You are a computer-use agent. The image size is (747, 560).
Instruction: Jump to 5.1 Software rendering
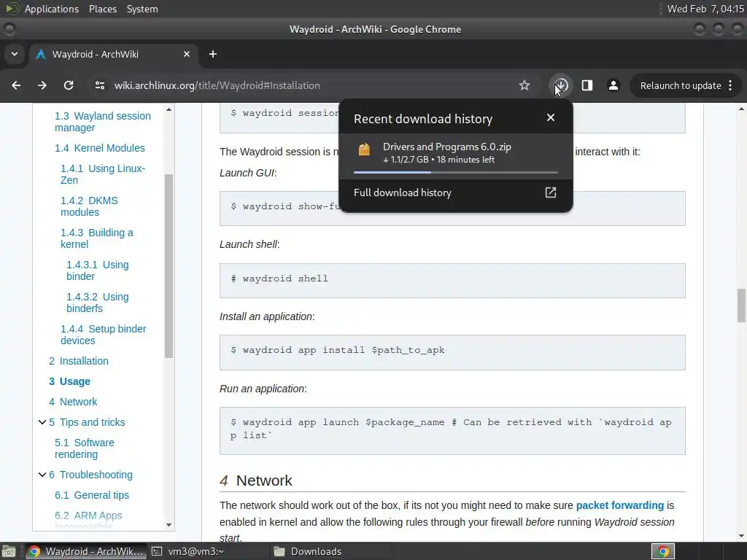(x=85, y=448)
